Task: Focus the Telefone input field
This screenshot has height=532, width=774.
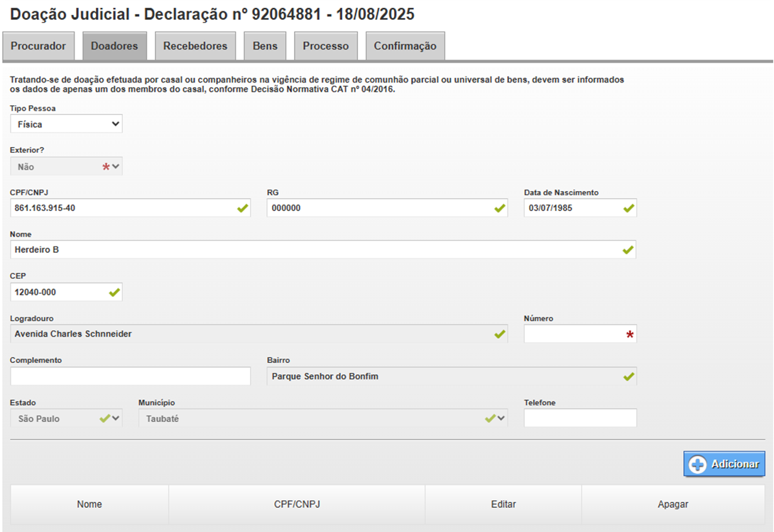Action: (580, 418)
